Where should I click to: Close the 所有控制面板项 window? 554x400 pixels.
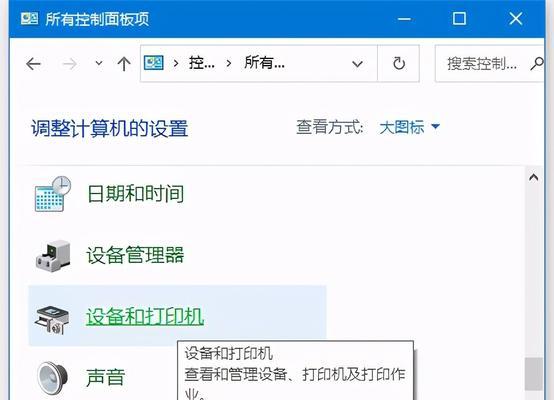tap(515, 19)
